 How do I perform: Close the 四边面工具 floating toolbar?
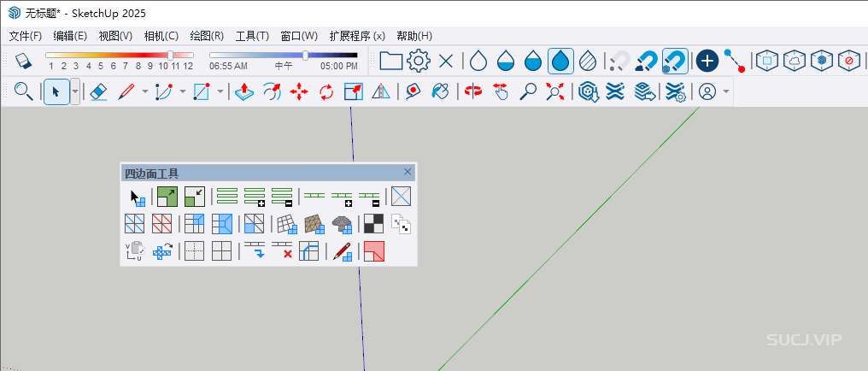coord(408,172)
